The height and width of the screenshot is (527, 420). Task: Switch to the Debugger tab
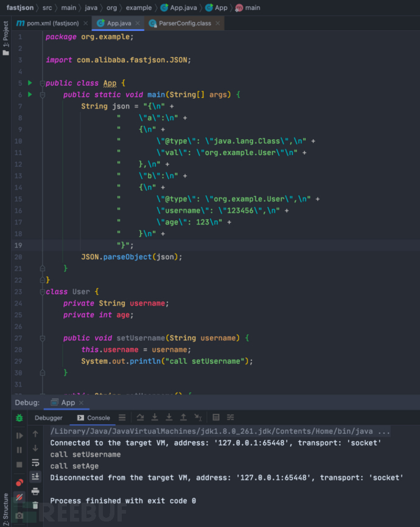(x=49, y=418)
